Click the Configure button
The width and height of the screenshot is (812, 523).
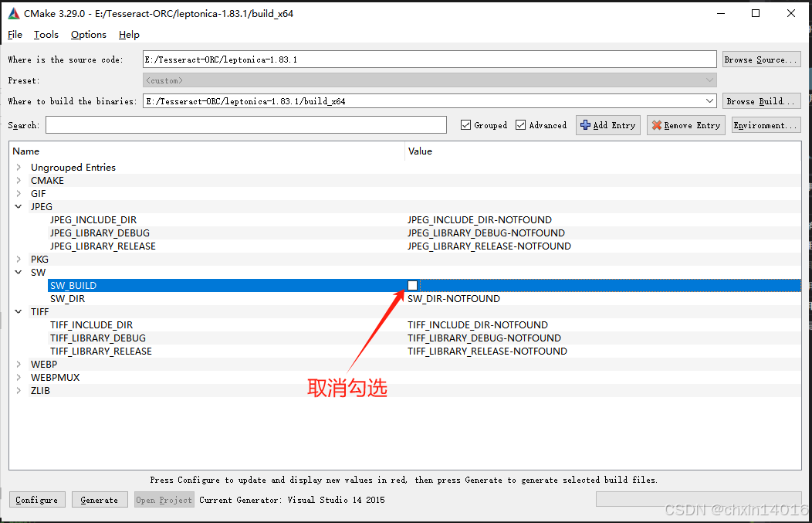click(x=37, y=500)
